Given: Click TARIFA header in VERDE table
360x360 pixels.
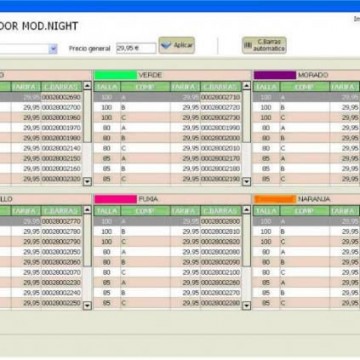Looking at the screenshot, I should pos(185,87).
